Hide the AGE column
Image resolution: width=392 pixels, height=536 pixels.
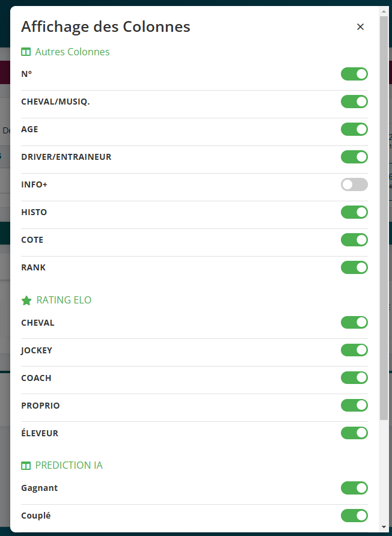click(x=354, y=129)
